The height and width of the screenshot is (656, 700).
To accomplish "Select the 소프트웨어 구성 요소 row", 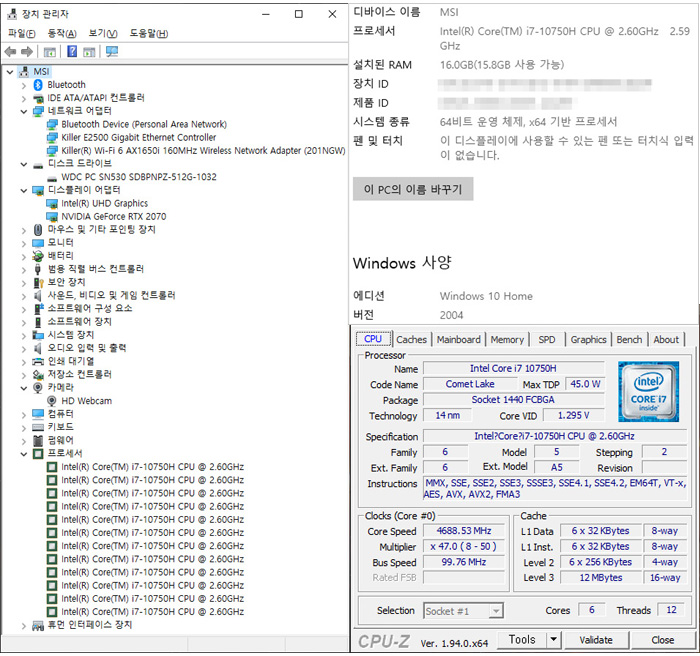I will tap(83, 309).
